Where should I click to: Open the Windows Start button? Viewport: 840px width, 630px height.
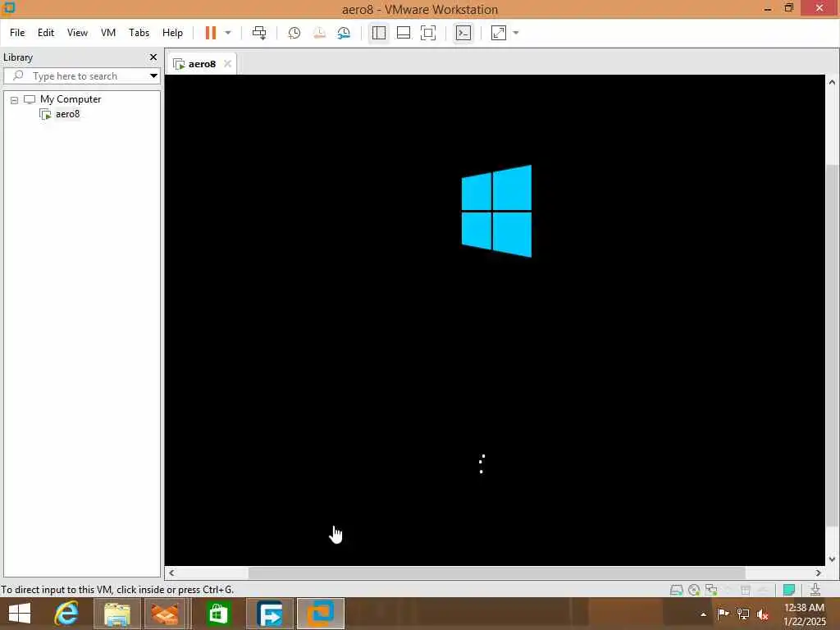point(20,614)
